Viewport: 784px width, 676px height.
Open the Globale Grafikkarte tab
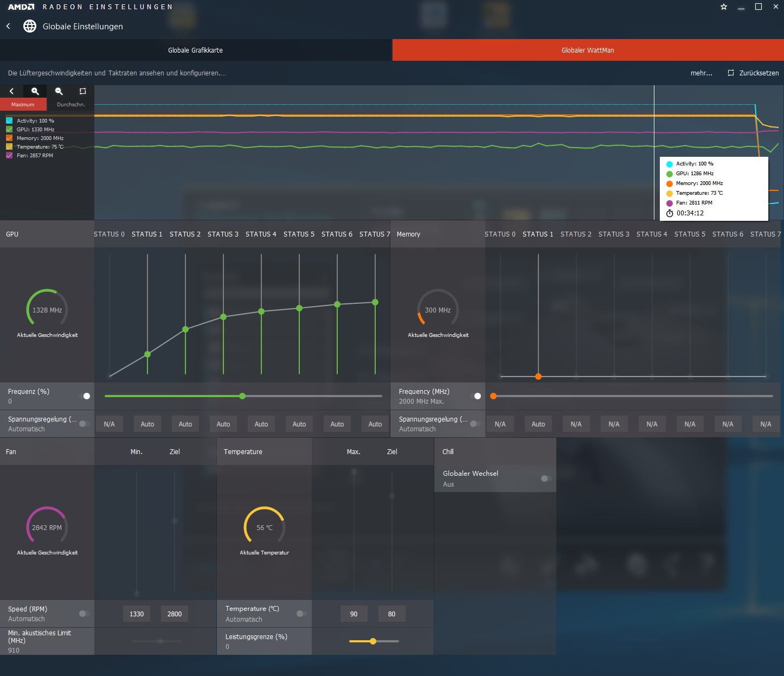(196, 50)
